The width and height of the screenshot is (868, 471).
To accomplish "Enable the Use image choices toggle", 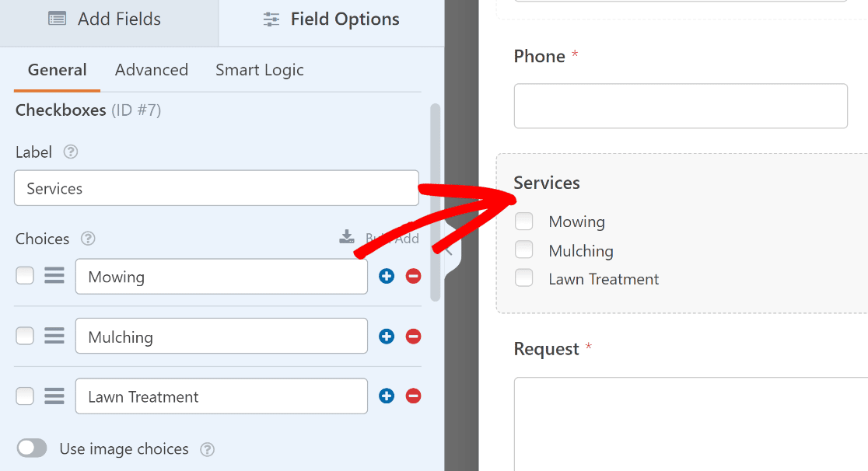I will coord(32,448).
